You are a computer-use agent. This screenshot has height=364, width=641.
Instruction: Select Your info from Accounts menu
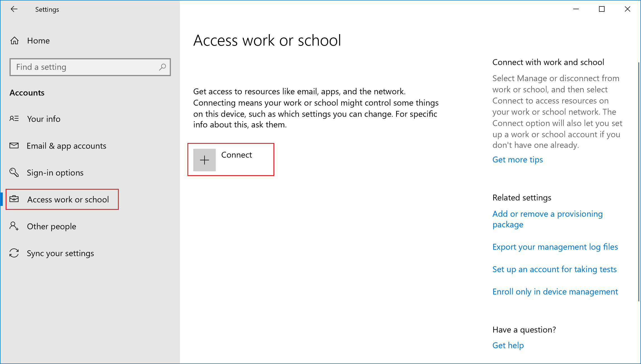pos(43,119)
